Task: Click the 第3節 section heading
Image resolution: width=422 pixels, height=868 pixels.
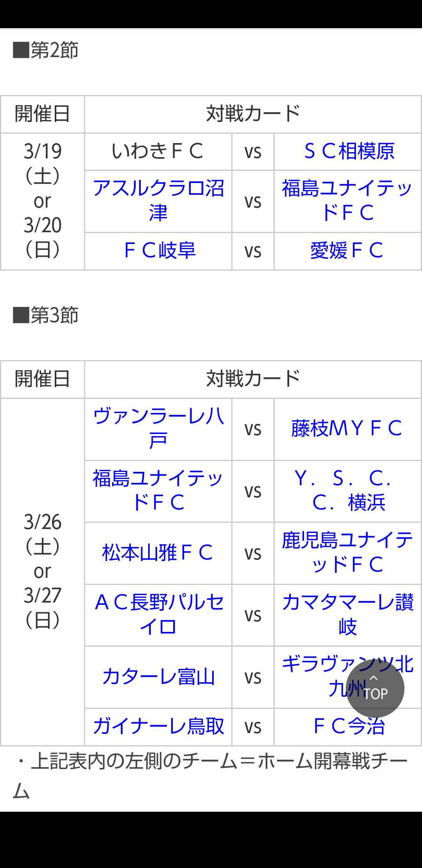Action: pos(46,315)
